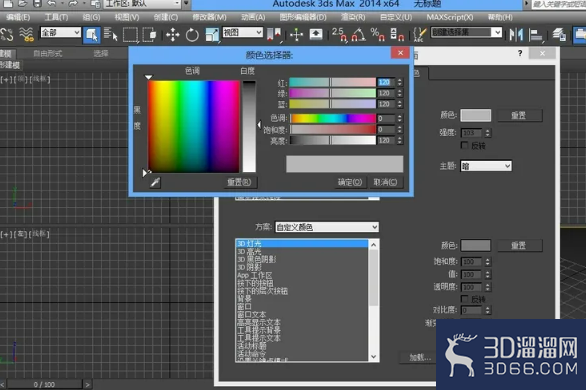Toggle Window/Crossing selection mode icon
Screen dimensions: 586x390
point(149,34)
